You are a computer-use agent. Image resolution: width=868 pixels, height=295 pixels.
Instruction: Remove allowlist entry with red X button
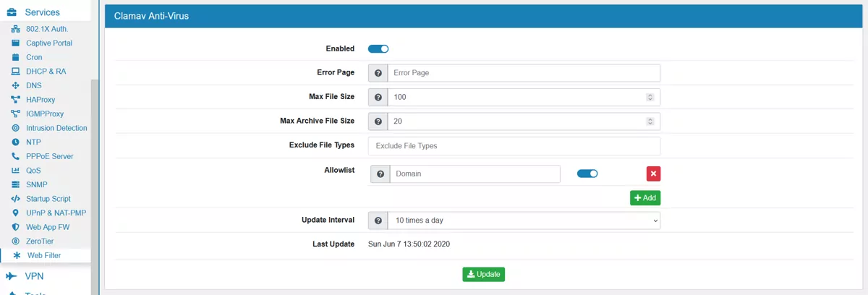(x=653, y=174)
